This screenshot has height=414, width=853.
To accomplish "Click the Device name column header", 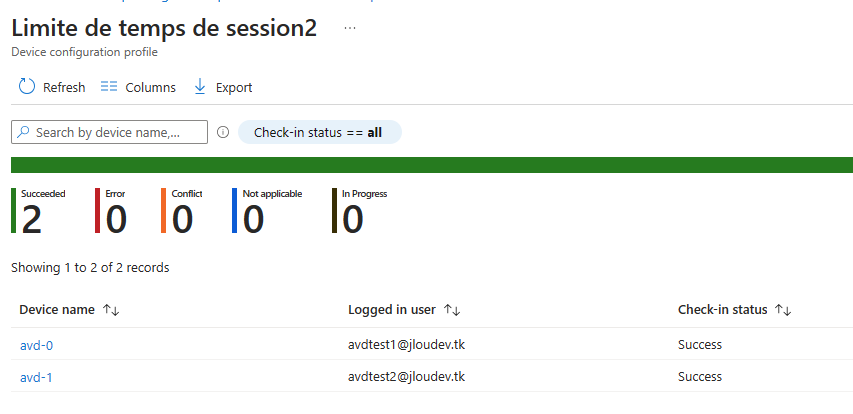I will tap(57, 310).
